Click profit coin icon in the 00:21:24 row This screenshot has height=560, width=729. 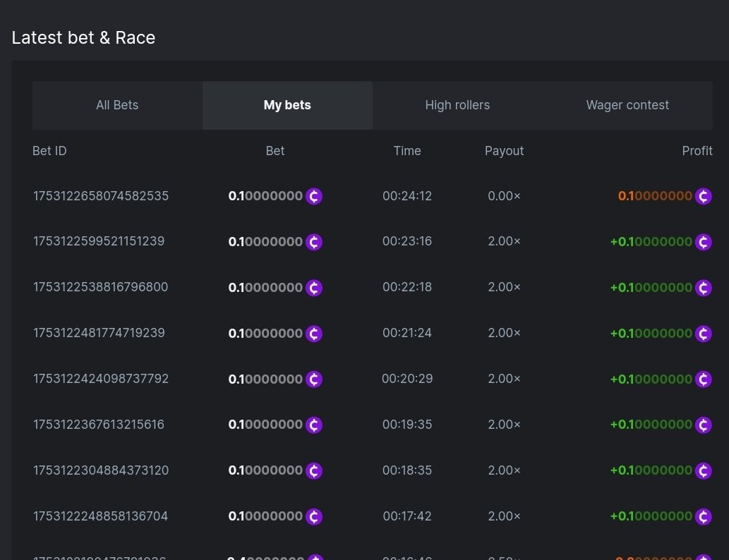pyautogui.click(x=703, y=334)
